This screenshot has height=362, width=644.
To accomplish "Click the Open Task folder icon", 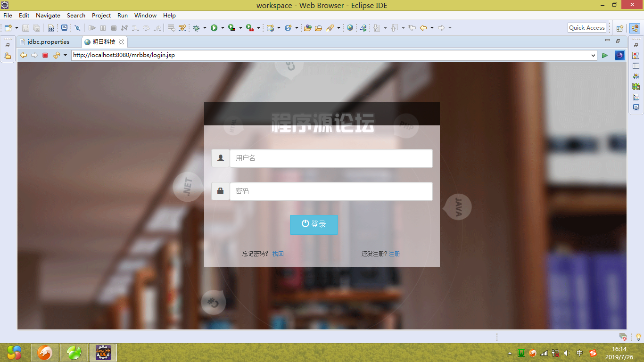I will 319,28.
